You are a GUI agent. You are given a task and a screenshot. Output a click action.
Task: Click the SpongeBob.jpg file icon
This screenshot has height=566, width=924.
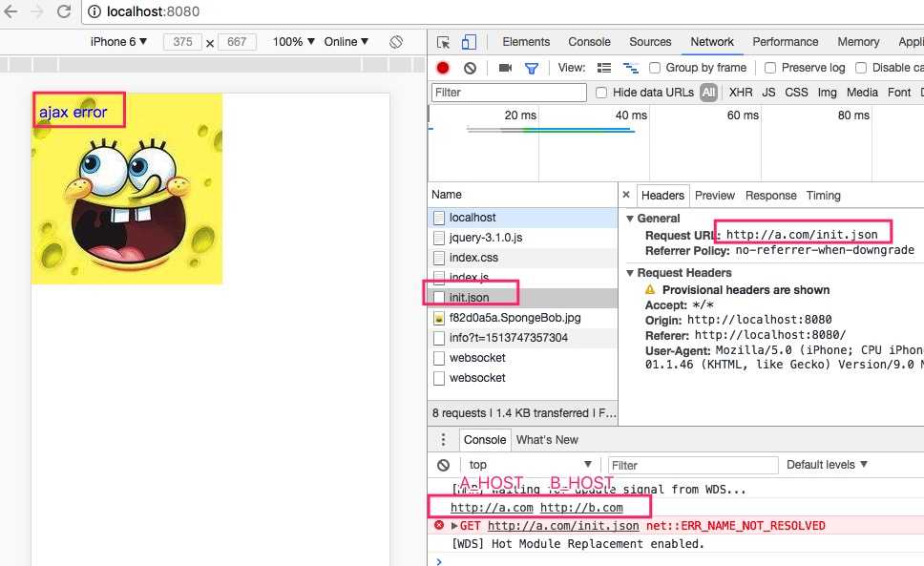tap(438, 318)
